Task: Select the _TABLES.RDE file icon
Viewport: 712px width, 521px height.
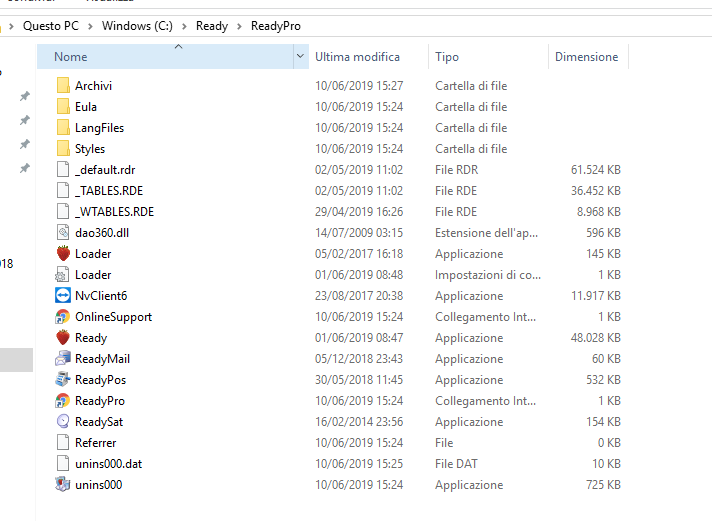Action: point(63,190)
